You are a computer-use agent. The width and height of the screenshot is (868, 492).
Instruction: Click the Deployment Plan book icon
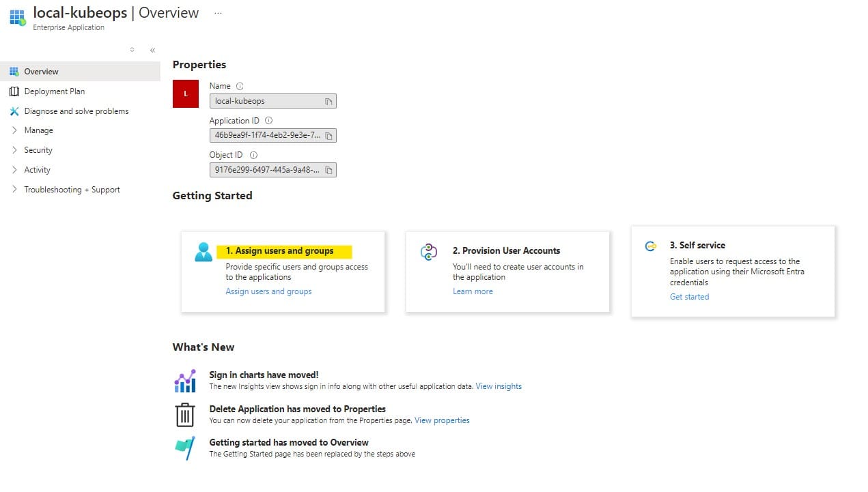click(x=14, y=91)
